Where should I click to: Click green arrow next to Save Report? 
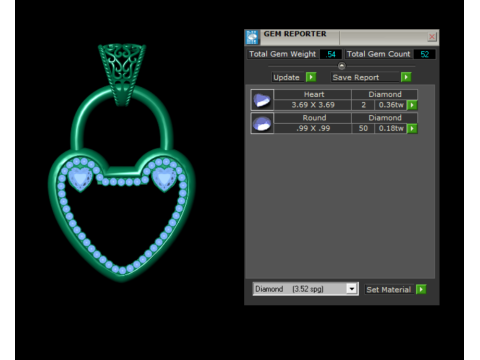point(406,77)
